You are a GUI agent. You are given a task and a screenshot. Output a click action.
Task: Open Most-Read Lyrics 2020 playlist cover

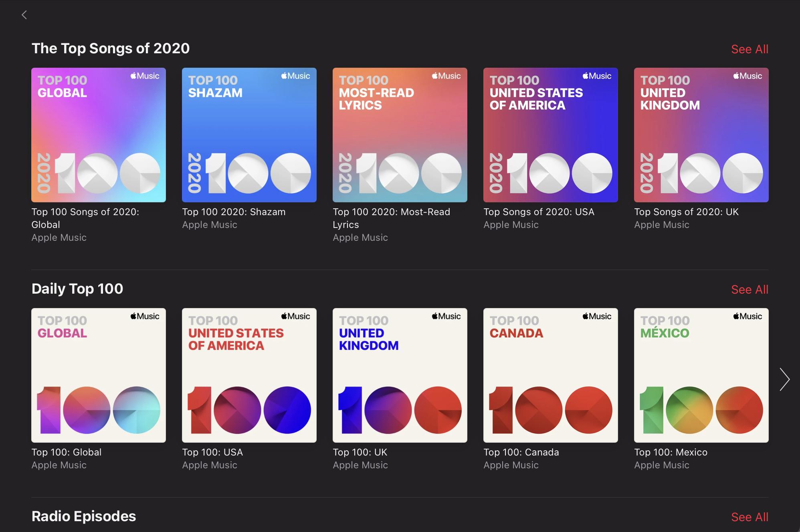pyautogui.click(x=400, y=135)
